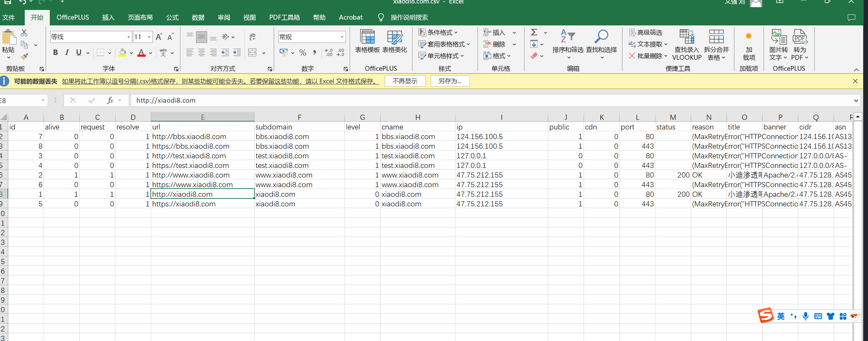Image resolution: width=868 pixels, height=341 pixels.
Task: Collapse the ribbon with the up chevron
Action: coord(856,69)
